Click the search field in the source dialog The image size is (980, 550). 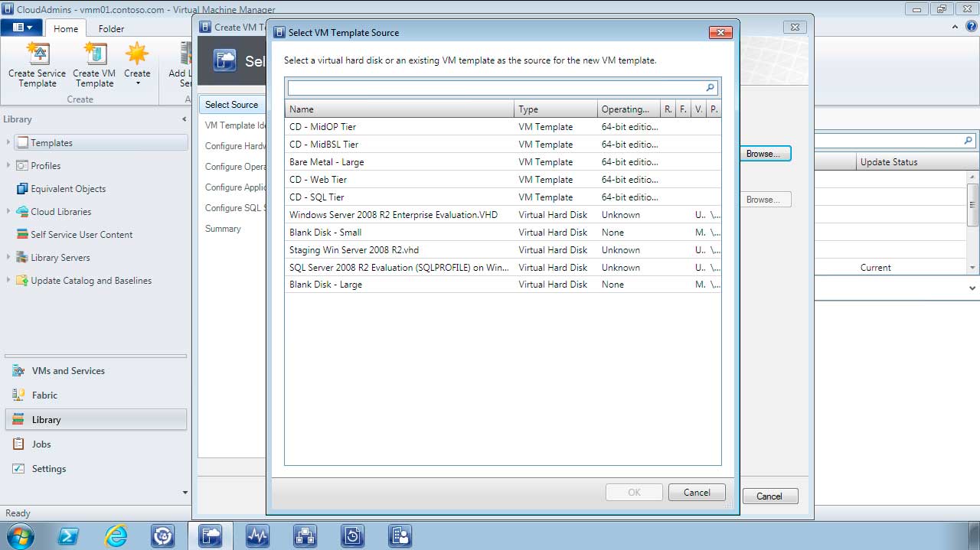point(495,88)
